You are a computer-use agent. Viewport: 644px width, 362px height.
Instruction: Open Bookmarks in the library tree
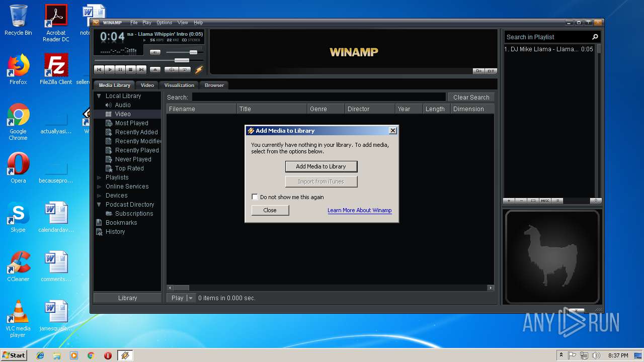(x=121, y=223)
